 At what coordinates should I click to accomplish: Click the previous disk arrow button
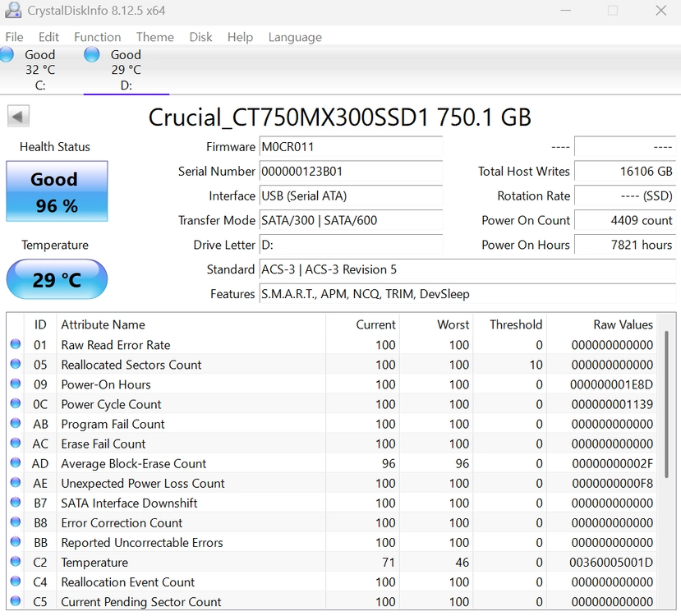[18, 117]
